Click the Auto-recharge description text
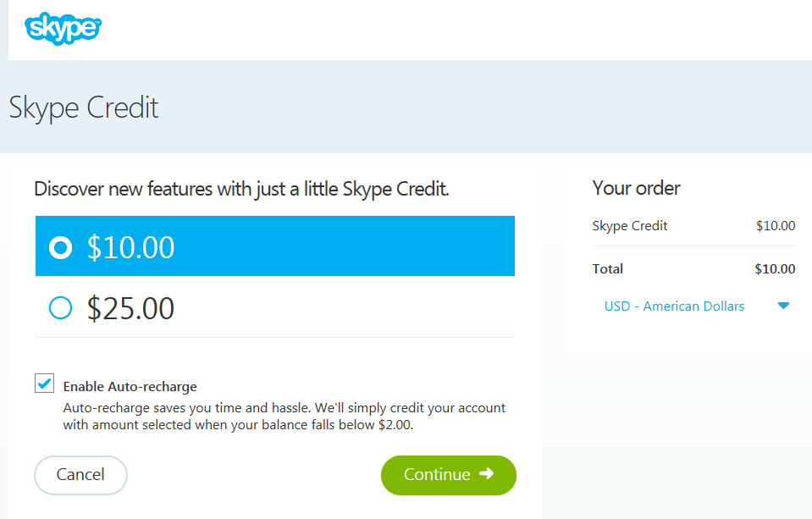This screenshot has height=519, width=812. tap(284, 417)
